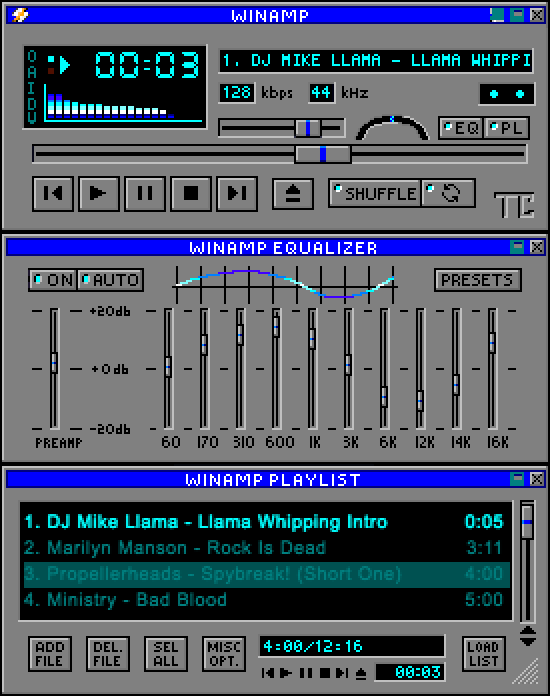Click the equalizer frequency curve graph
The image size is (550, 696).
pyautogui.click(x=285, y=285)
